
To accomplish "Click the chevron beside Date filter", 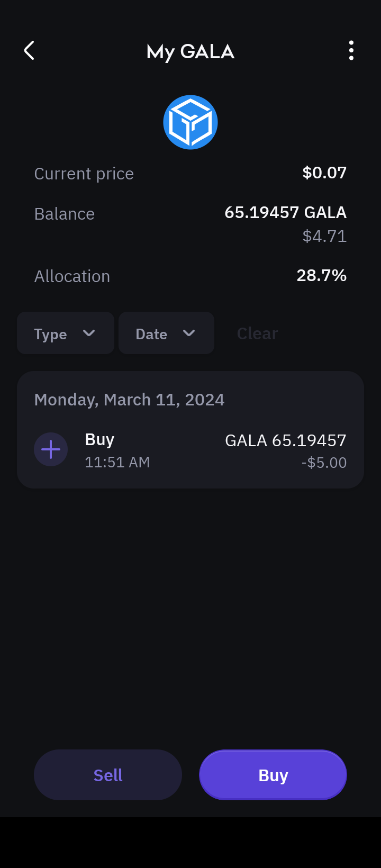I will point(189,333).
